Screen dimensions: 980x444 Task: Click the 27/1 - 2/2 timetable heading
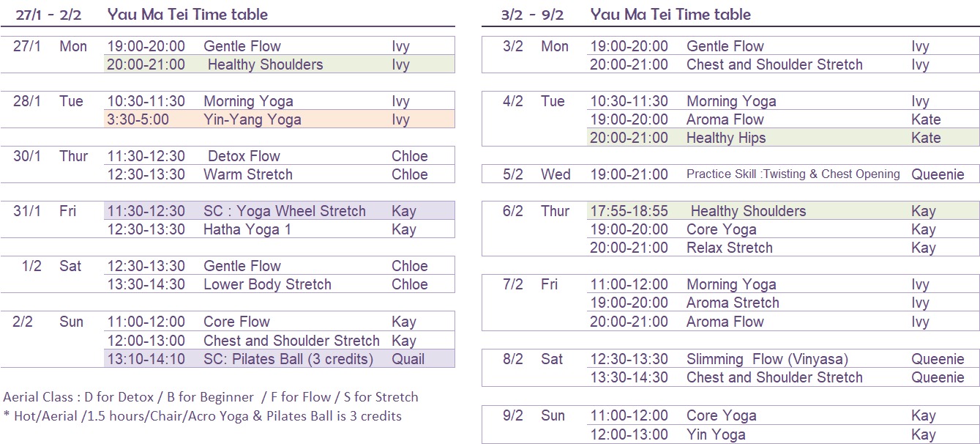142,14
